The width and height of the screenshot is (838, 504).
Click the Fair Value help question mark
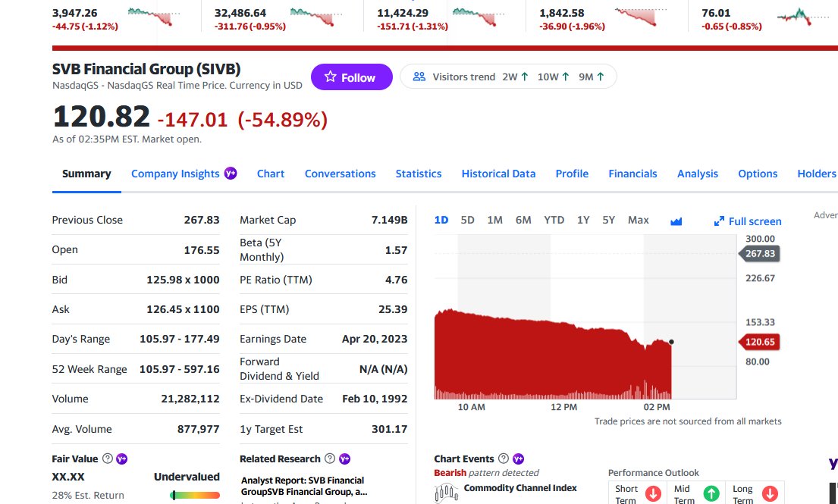(108, 459)
